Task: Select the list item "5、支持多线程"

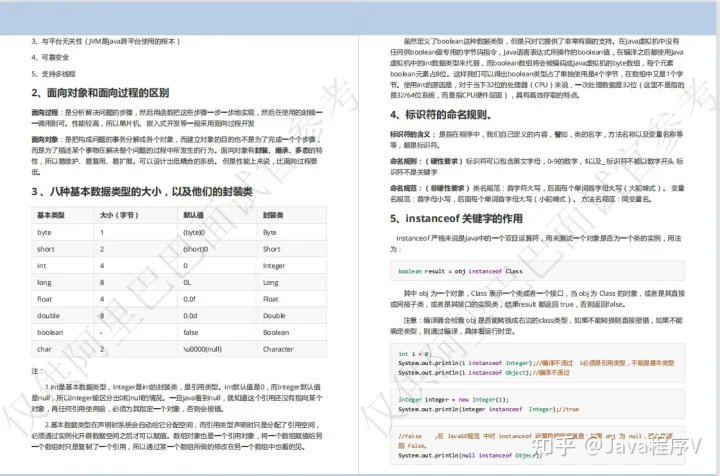Action: 53,74
